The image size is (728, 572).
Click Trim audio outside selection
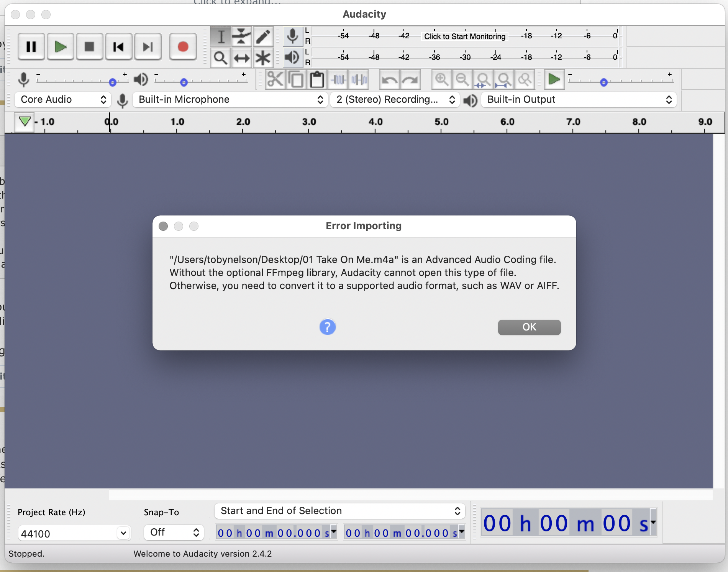[338, 80]
